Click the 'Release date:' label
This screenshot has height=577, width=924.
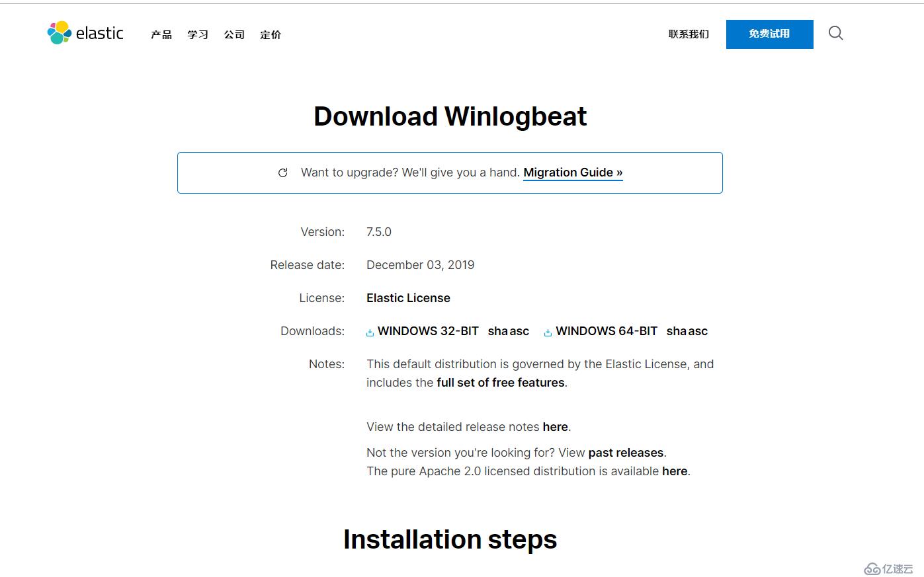coord(308,265)
